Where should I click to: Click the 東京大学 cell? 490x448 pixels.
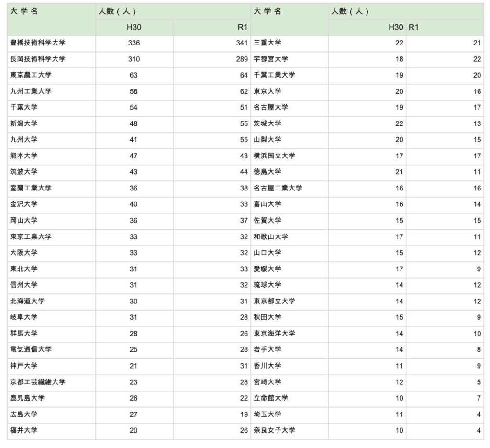tap(267, 91)
